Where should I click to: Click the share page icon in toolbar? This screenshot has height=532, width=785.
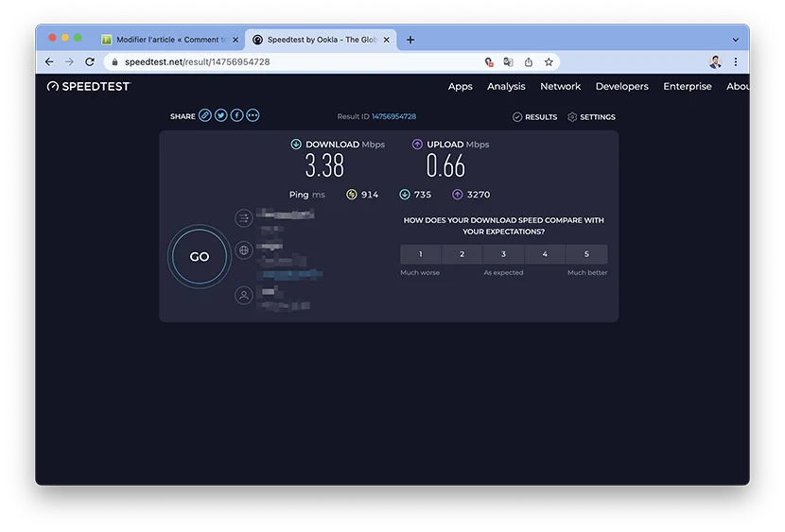click(528, 62)
